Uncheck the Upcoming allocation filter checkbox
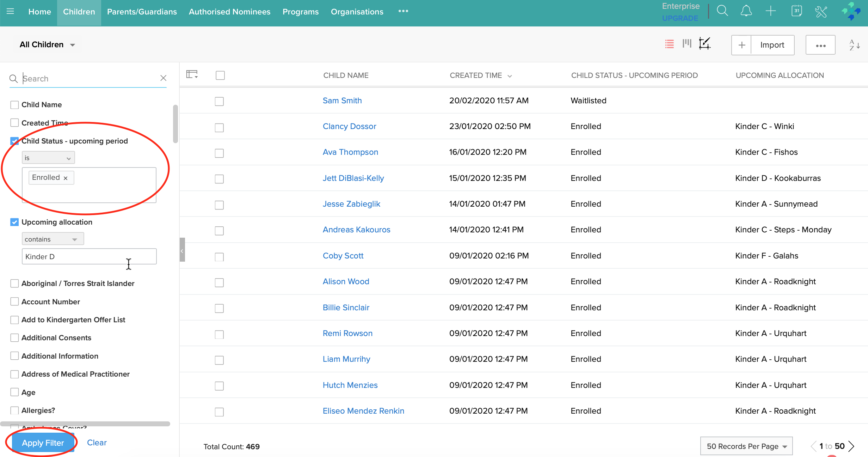Screen dimensions: 868x457 click(14, 222)
